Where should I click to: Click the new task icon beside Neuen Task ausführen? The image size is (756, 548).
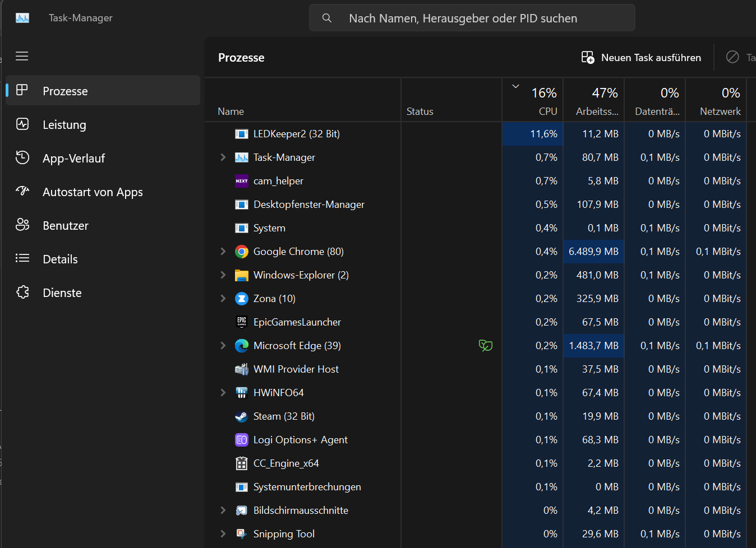(588, 57)
